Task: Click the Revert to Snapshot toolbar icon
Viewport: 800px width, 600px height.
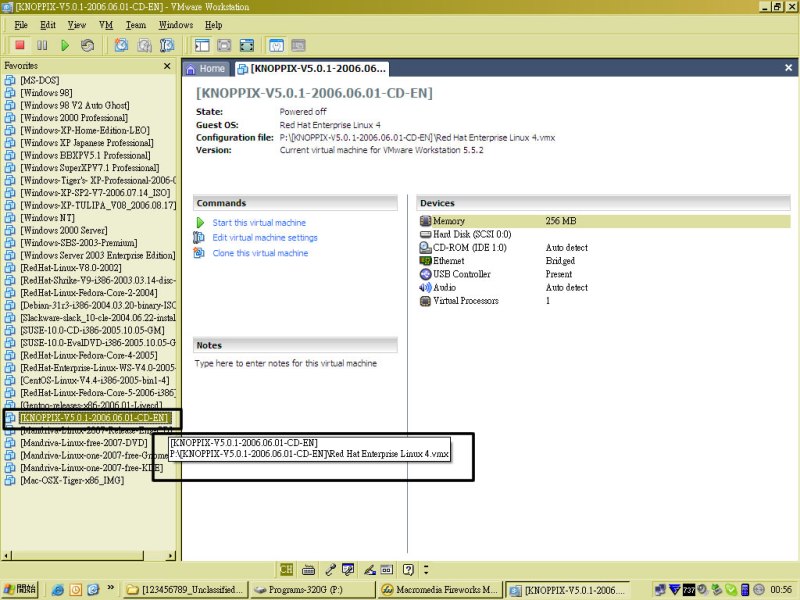Action: (x=144, y=45)
